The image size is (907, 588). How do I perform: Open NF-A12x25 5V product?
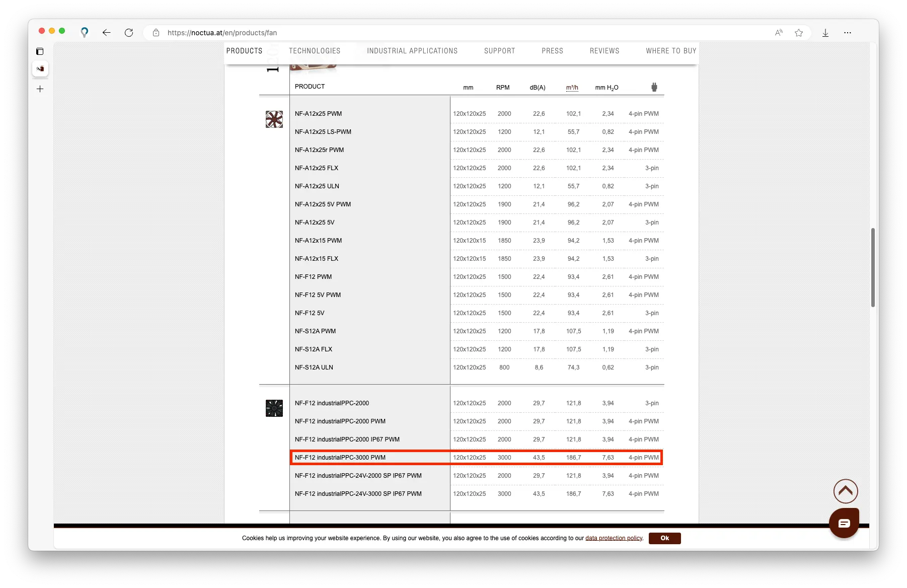[315, 223]
